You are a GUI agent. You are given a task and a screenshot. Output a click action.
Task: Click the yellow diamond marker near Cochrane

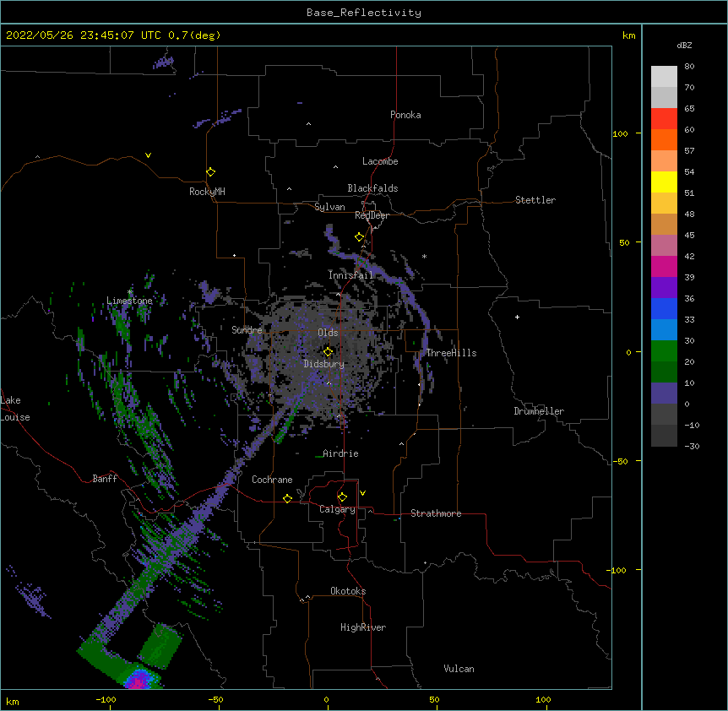coord(287,498)
